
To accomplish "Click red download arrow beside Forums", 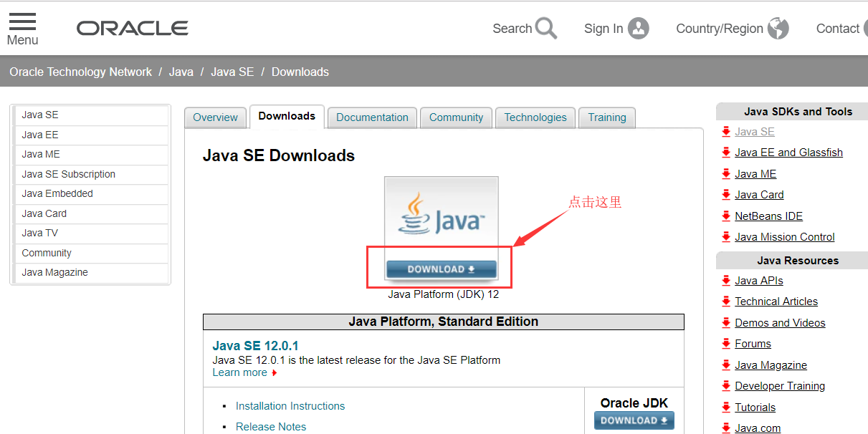I will [x=726, y=344].
